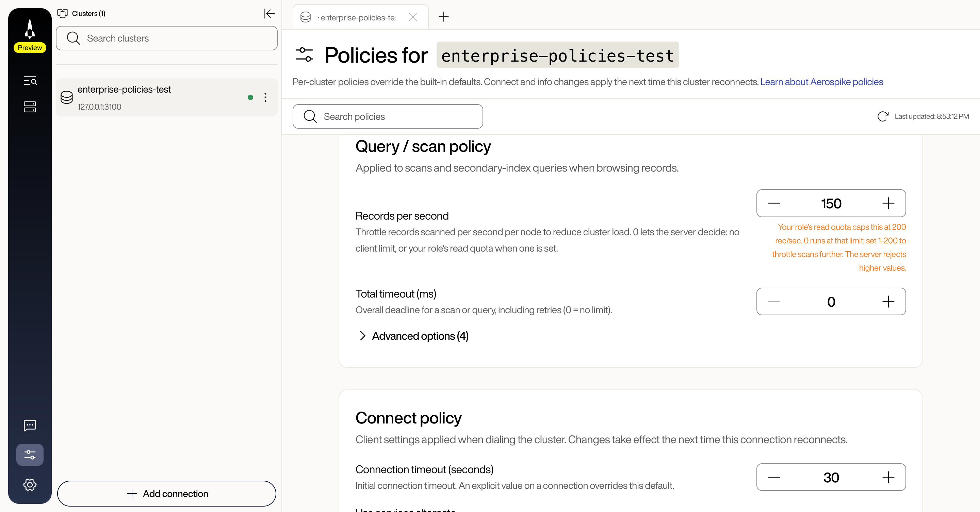Open the policies sliders sidebar icon
Viewport: 980px width, 512px height.
click(x=30, y=454)
